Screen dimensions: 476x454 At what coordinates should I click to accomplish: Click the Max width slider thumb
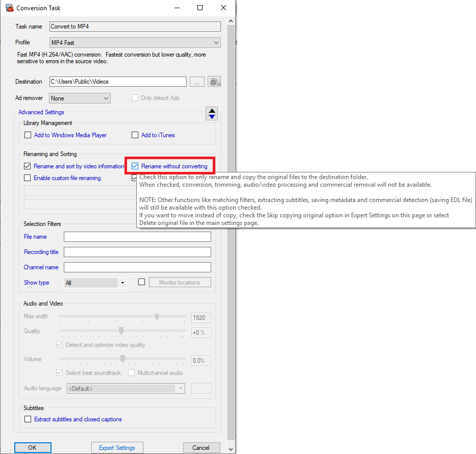coord(157,317)
